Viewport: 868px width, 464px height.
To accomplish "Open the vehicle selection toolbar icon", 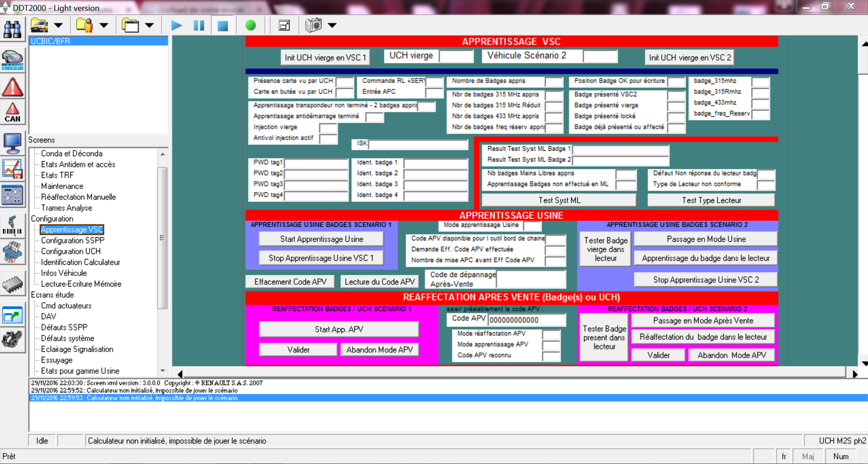I will pyautogui.click(x=40, y=25).
